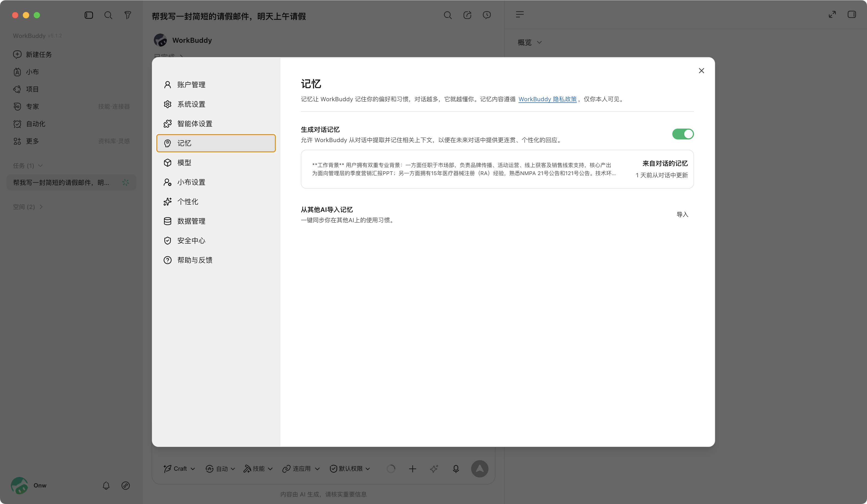Search within the conversation header
Screen dimensions: 867x504
(x=448, y=15)
